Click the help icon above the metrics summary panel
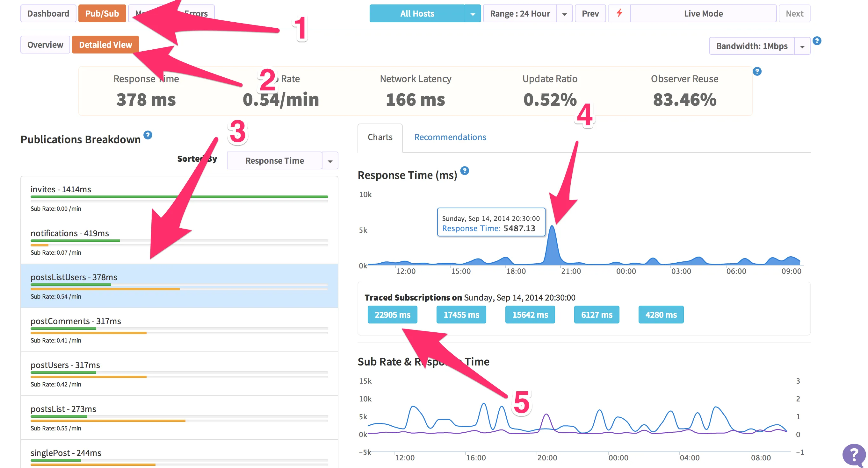The width and height of the screenshot is (868, 468). (757, 71)
